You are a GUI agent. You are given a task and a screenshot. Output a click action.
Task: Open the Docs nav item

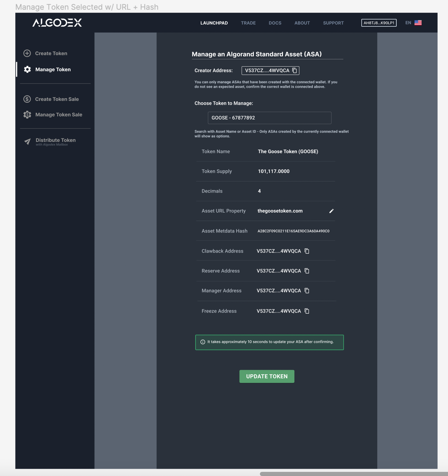275,23
